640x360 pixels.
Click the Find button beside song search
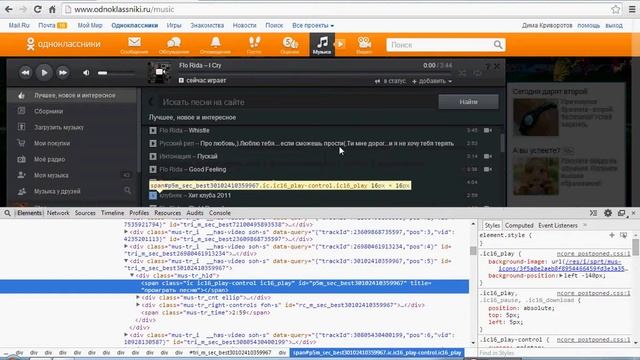tap(468, 102)
